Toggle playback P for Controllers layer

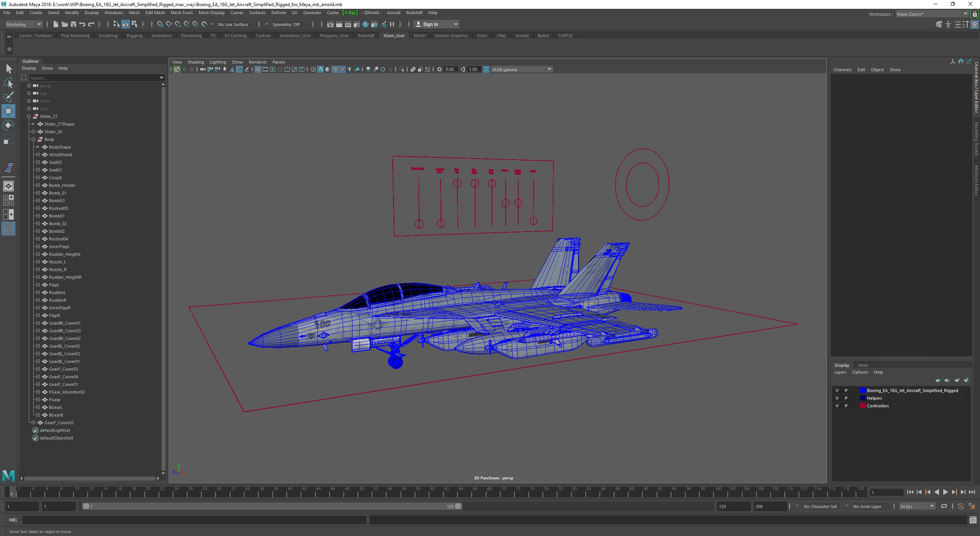846,406
